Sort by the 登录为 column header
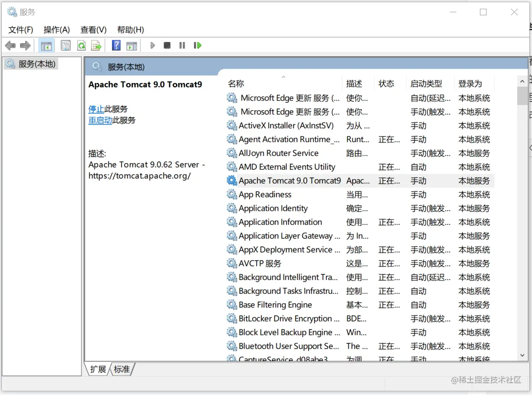This screenshot has width=532, height=395. (474, 84)
